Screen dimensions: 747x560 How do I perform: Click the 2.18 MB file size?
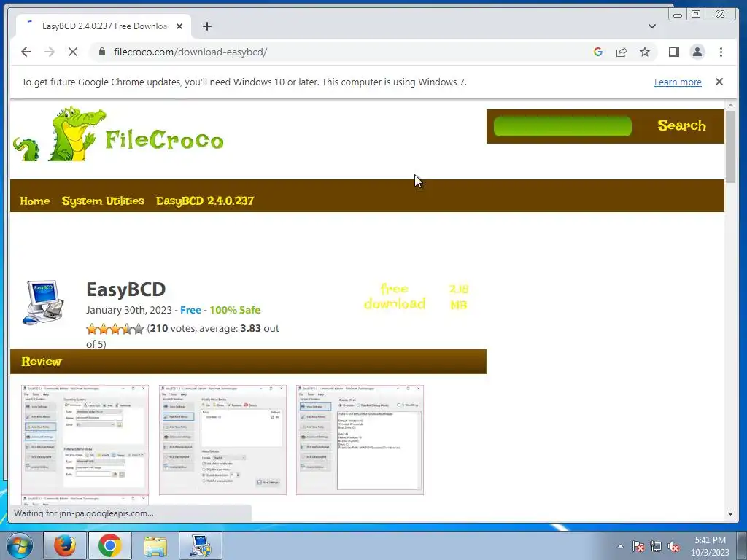458,297
